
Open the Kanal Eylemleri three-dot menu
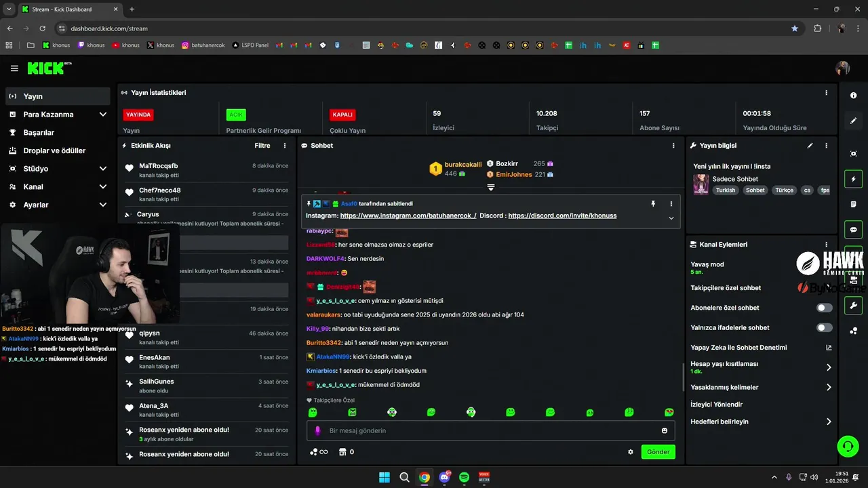826,245
